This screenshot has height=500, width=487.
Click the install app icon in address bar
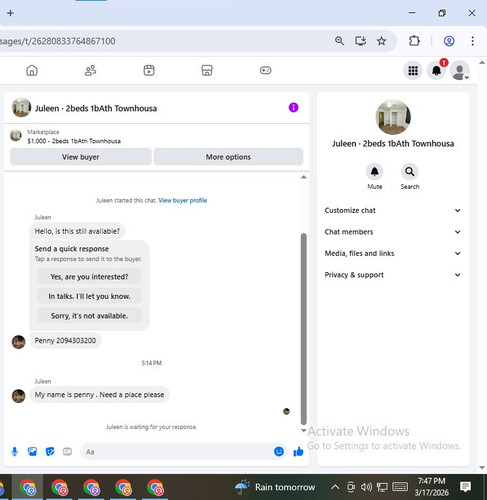[360, 41]
